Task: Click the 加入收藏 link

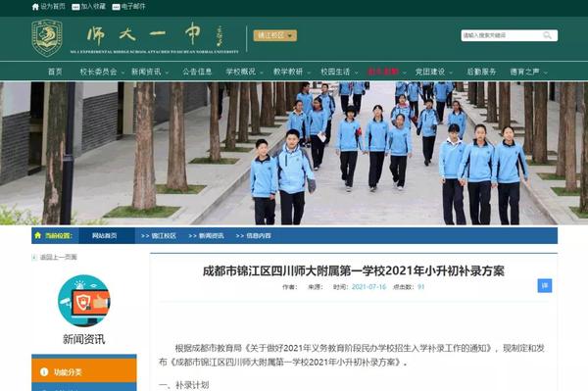Action: 93,7
